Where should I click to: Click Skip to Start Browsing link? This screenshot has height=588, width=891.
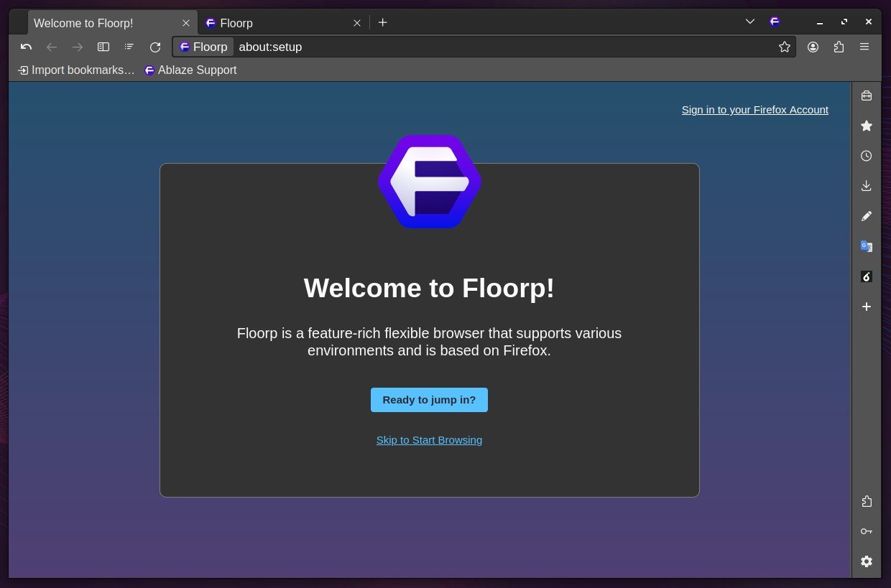429,440
